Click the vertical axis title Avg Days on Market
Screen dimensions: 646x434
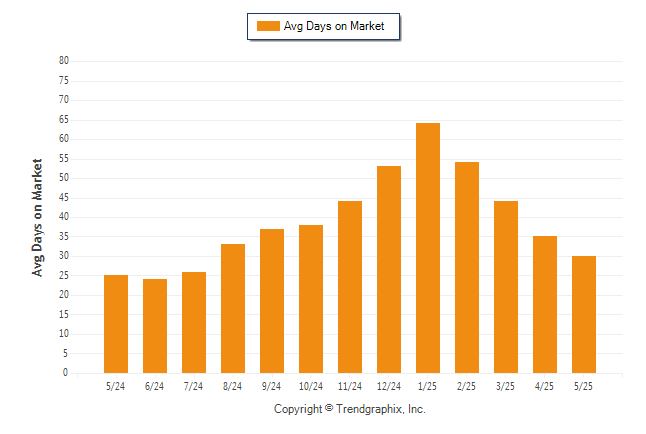pyautogui.click(x=37, y=218)
